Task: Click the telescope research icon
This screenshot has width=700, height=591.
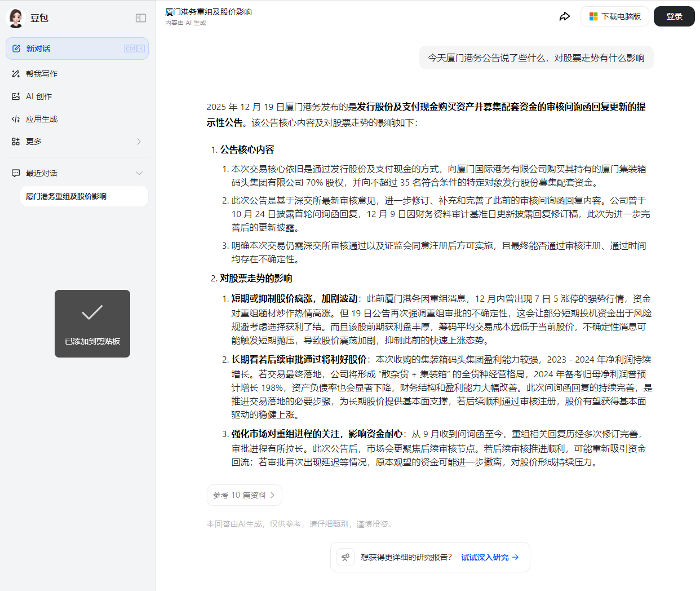Action: [345, 557]
